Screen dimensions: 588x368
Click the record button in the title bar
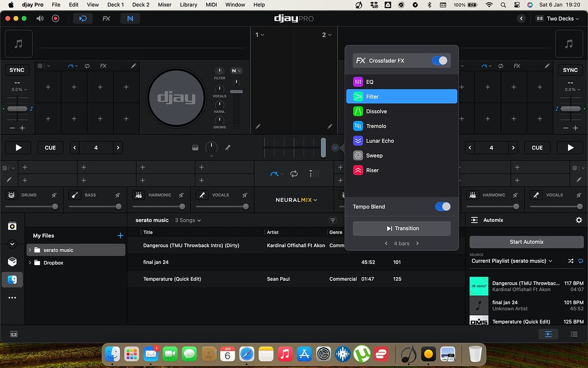(56, 18)
